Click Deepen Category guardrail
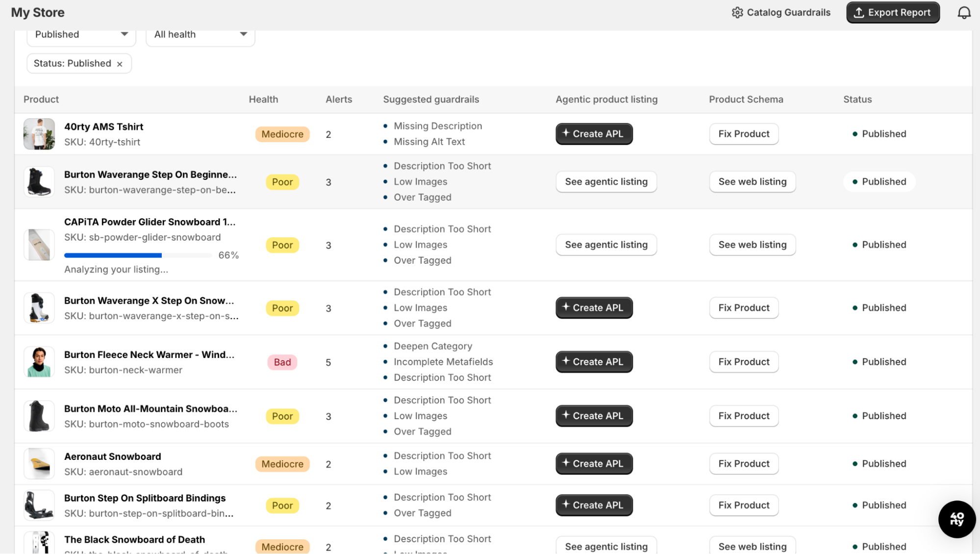This screenshot has height=554, width=980. [x=433, y=346]
